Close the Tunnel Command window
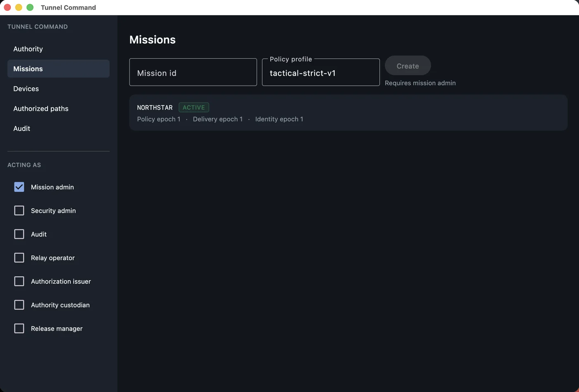The image size is (579, 392). [7, 7]
